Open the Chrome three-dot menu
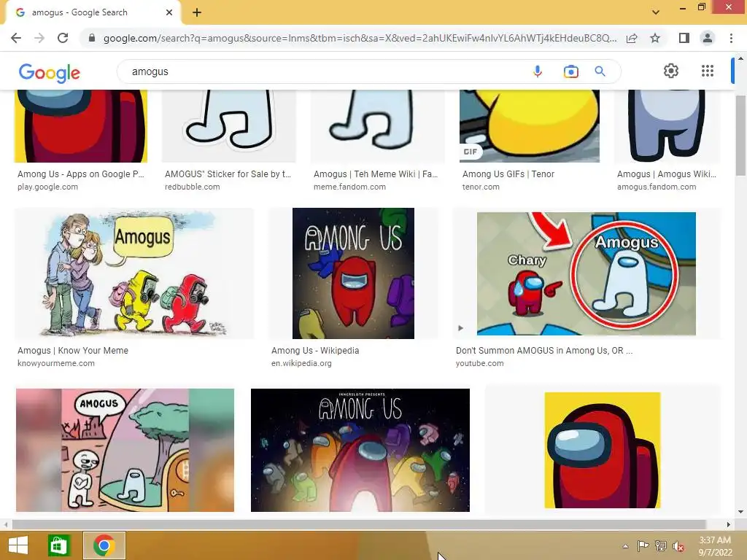 click(731, 38)
